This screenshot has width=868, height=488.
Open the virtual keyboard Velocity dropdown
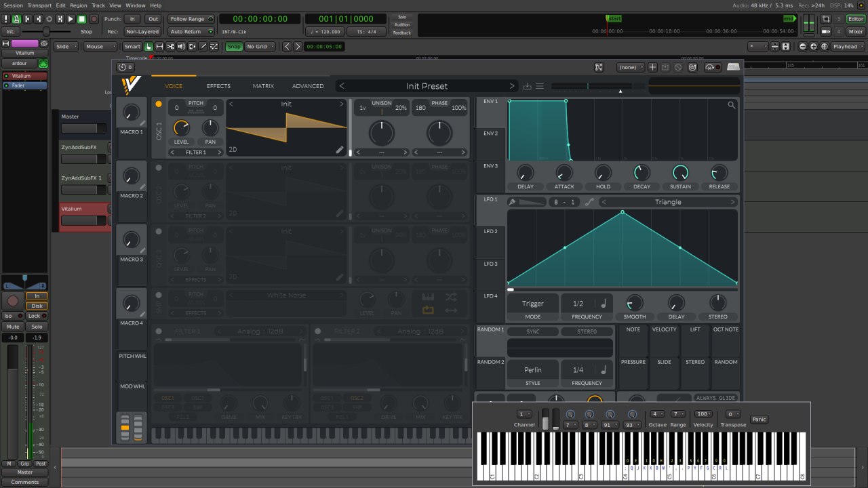[703, 414]
